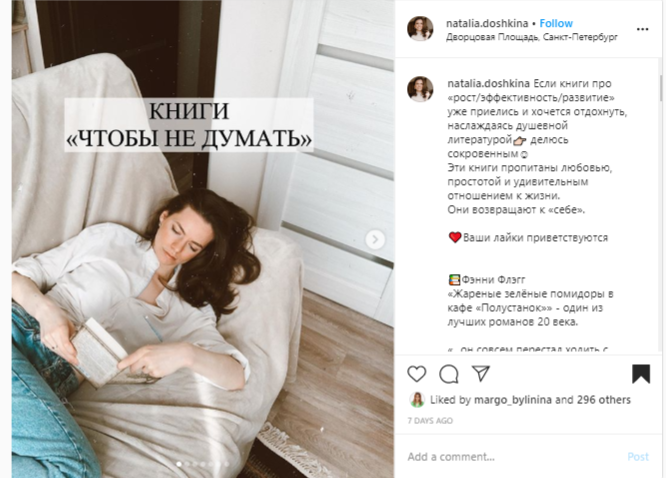Post the comment
The width and height of the screenshot is (666, 478).
[638, 457]
